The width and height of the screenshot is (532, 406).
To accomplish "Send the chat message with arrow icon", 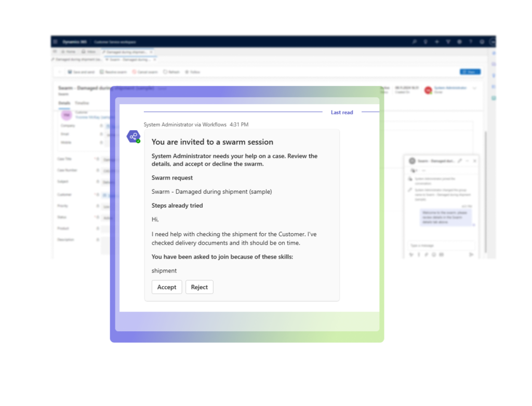I will 471,254.
